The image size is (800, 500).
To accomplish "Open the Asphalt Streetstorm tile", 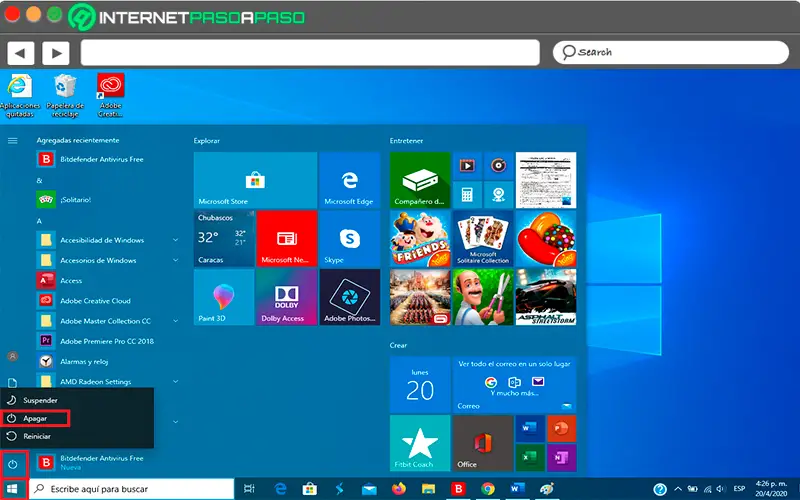I will coord(546,297).
